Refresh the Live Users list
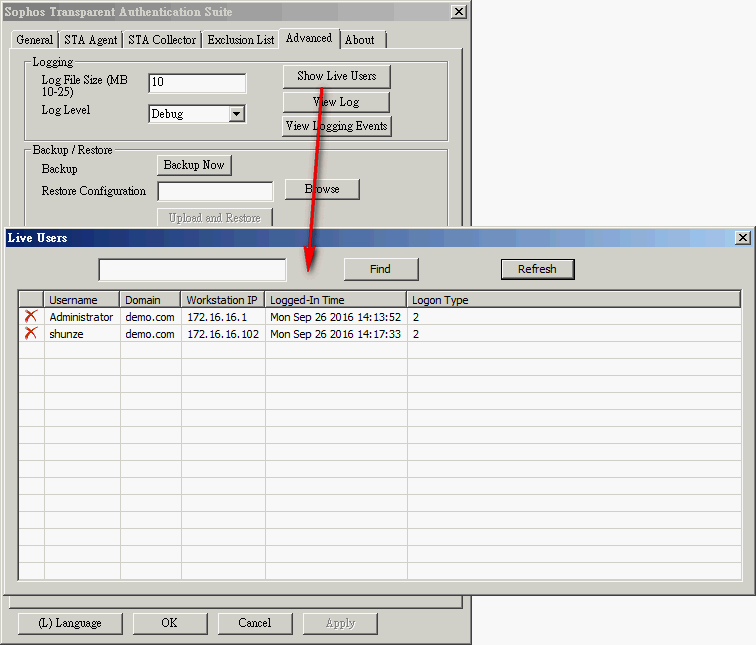This screenshot has width=756, height=645. point(538,269)
